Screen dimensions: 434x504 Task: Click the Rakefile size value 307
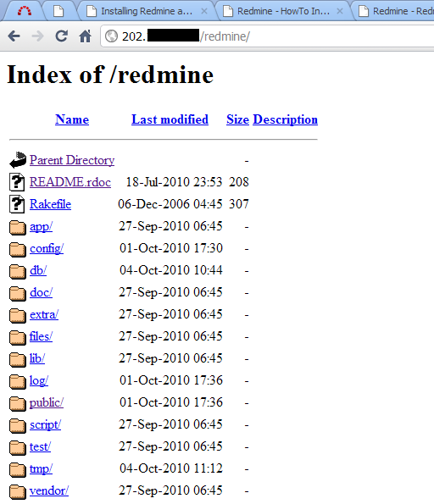tap(239, 204)
